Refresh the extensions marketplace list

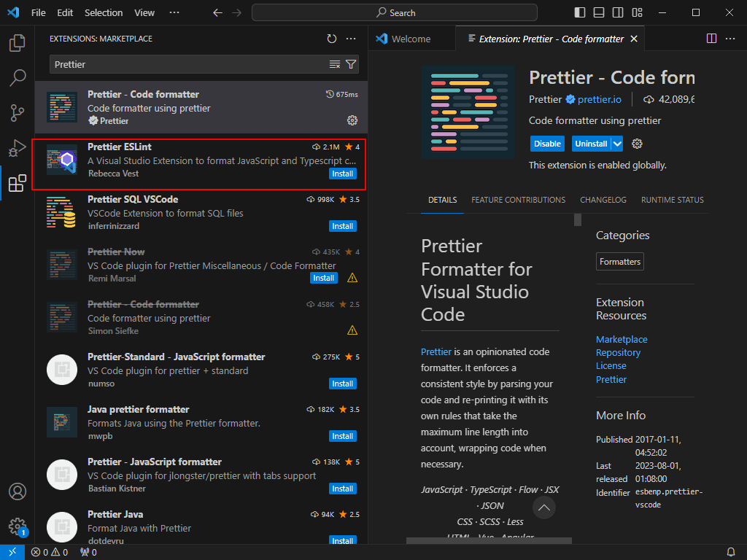[332, 39]
